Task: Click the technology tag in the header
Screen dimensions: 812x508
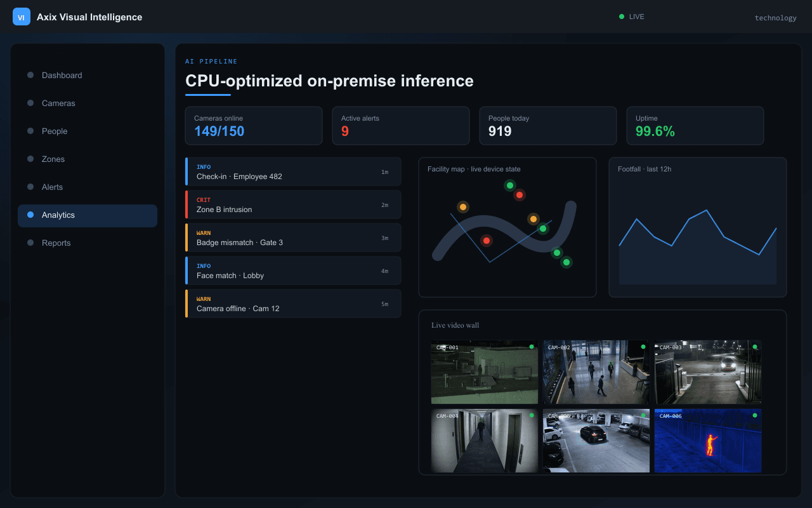Action: click(775, 18)
